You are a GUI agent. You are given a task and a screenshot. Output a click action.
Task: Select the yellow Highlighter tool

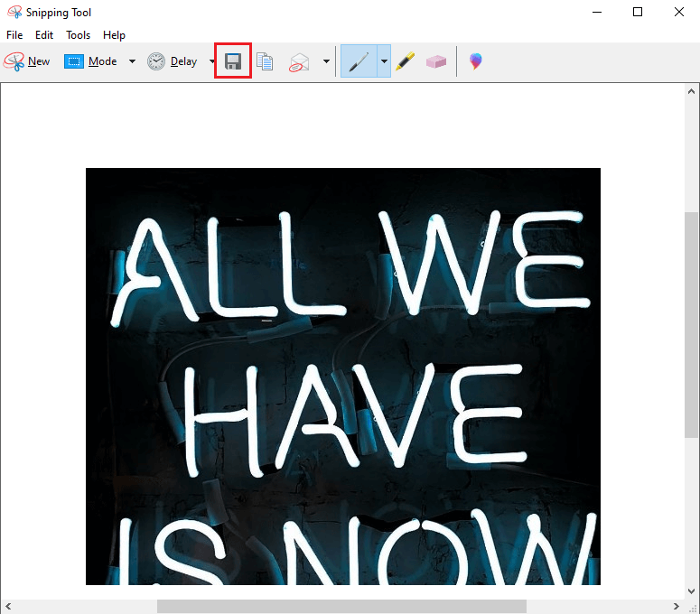point(406,61)
